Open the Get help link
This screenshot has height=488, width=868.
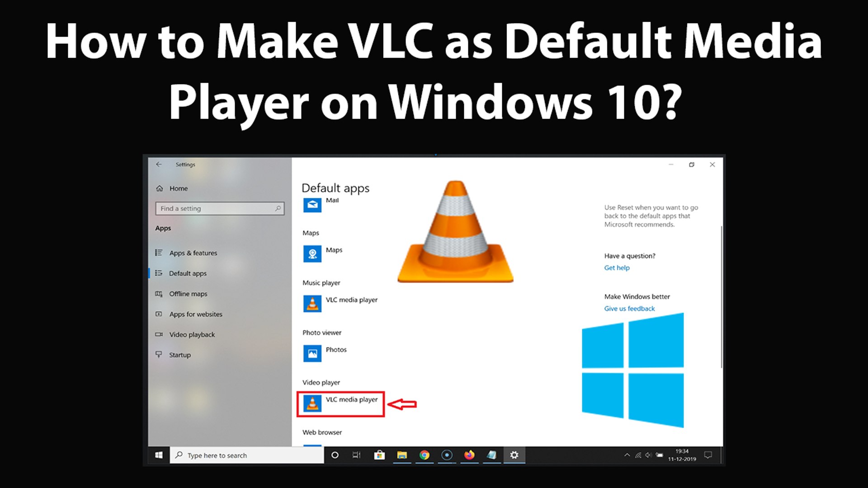(617, 267)
